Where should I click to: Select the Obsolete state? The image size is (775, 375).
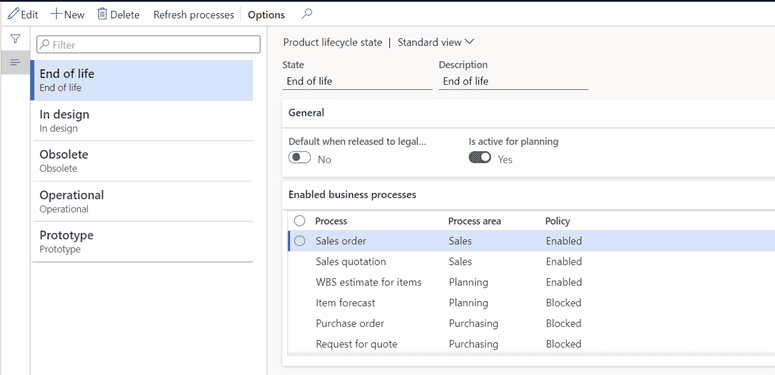point(142,161)
